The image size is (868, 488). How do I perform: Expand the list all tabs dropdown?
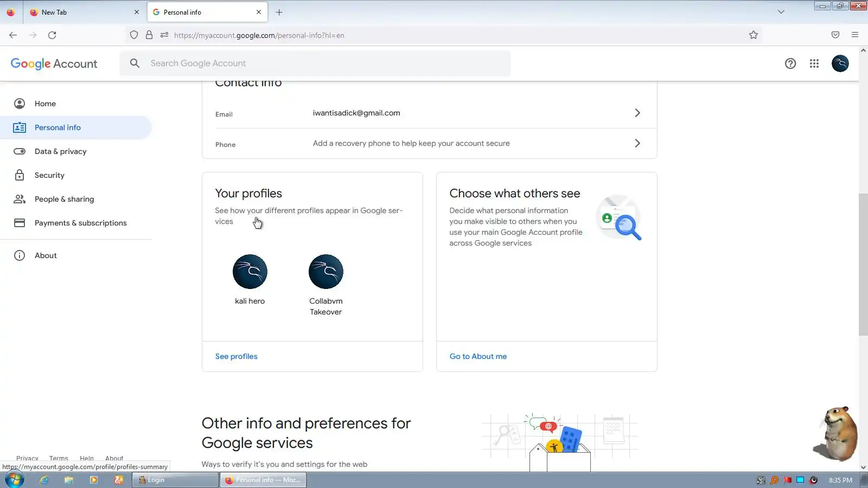coord(781,12)
